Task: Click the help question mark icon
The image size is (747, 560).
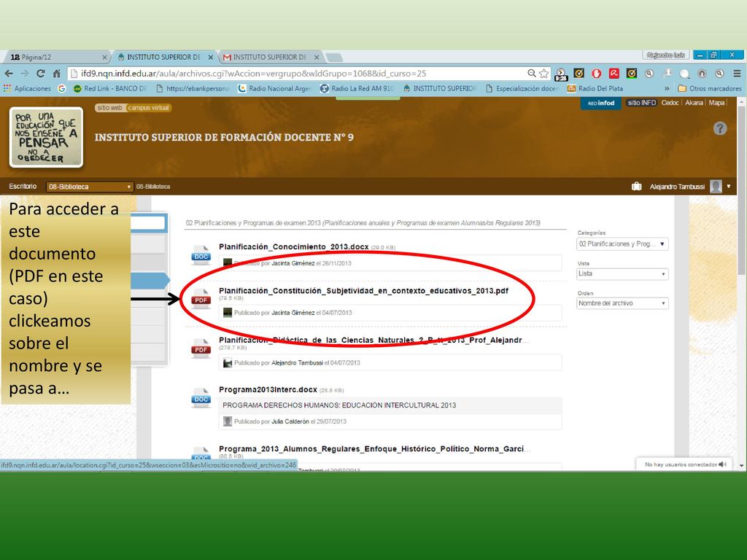Action: click(x=720, y=128)
